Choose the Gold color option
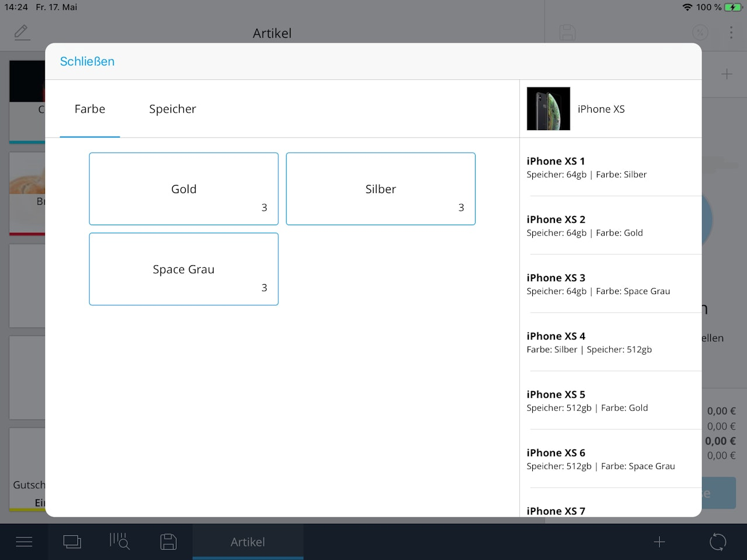 (184, 189)
